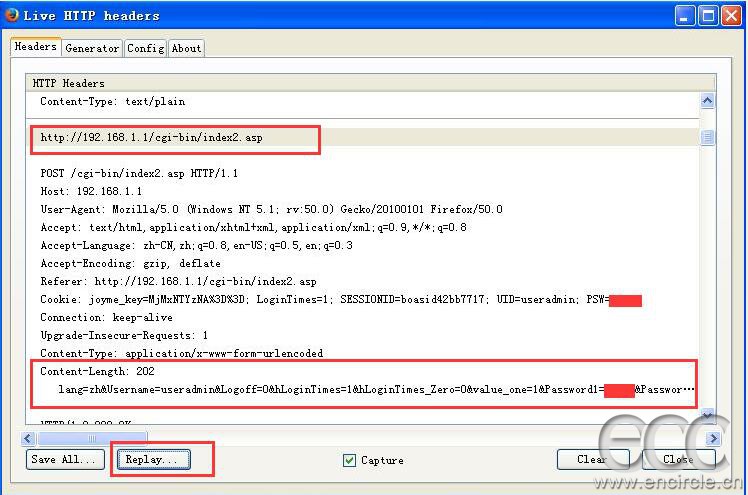Minimize the Live HTTP headers window
The height and width of the screenshot is (495, 748).
click(685, 15)
